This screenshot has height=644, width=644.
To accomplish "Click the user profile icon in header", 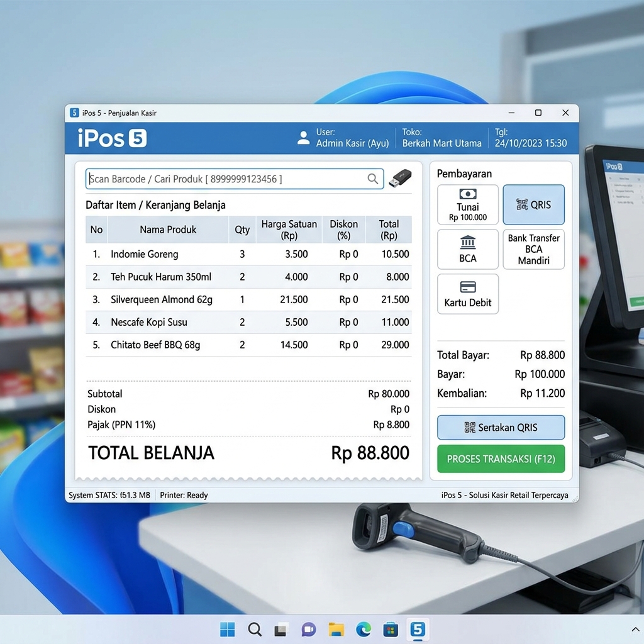I will 304,138.
